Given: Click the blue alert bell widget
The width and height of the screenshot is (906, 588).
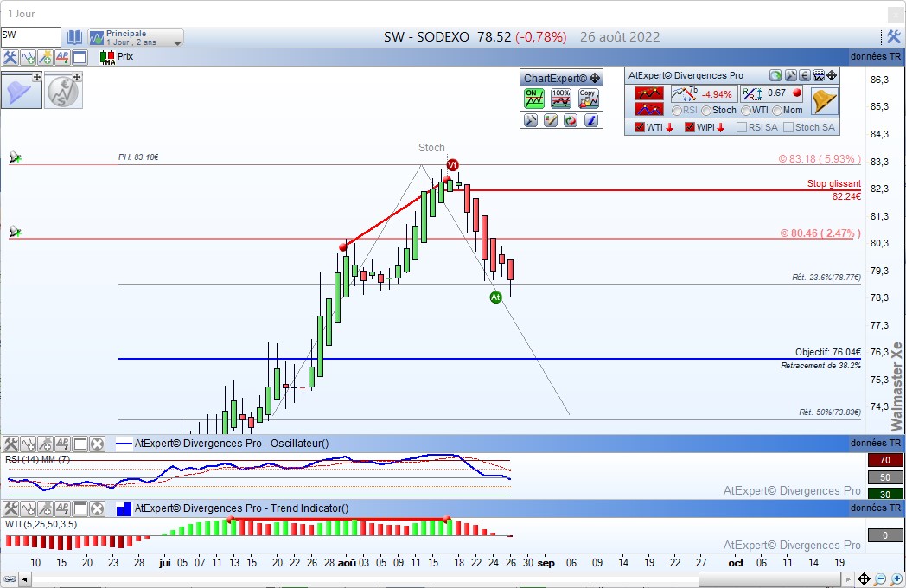Looking at the screenshot, I should pyautogui.click(x=22, y=91).
